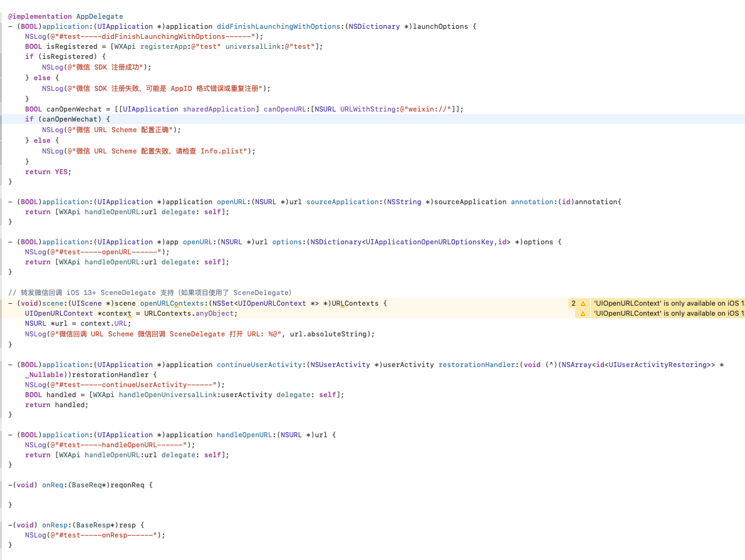745x560 pixels.
Task: Click the issue count badge showing 2
Action: (x=573, y=303)
